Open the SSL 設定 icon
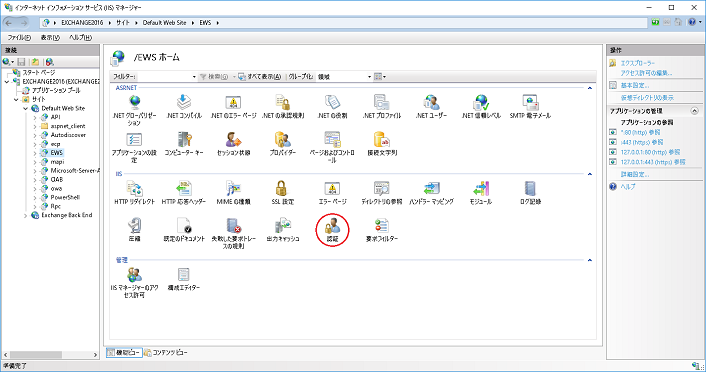The width and height of the screenshot is (706, 372). [283, 192]
